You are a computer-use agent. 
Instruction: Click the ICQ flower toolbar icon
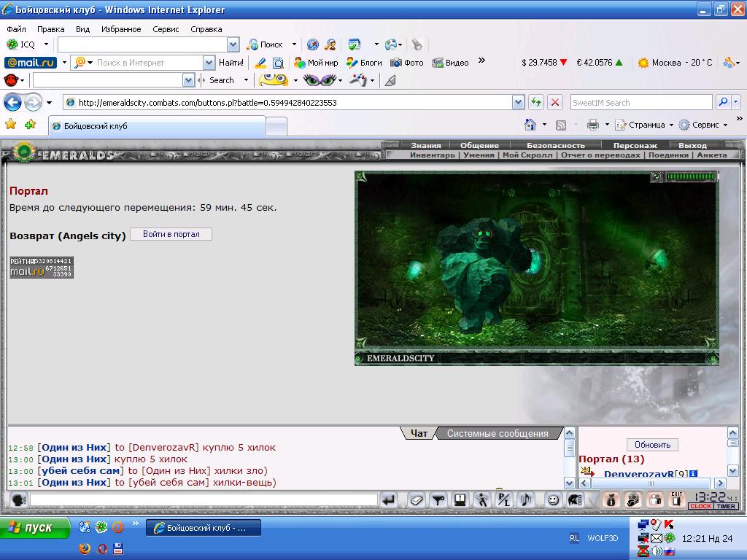(x=12, y=44)
